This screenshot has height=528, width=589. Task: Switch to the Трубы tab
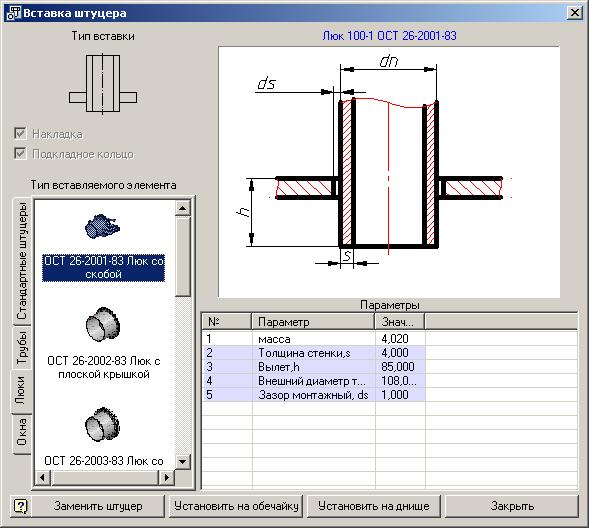(x=22, y=347)
